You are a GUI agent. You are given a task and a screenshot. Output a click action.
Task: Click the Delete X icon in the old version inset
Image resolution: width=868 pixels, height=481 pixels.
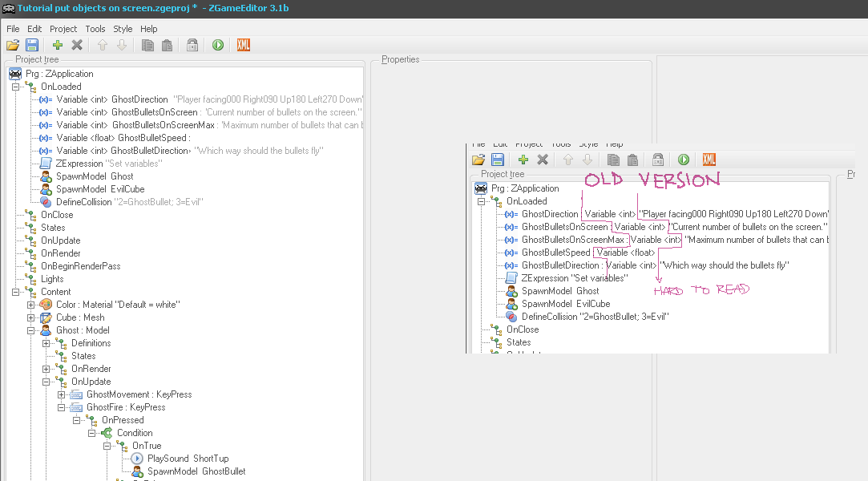[543, 160]
